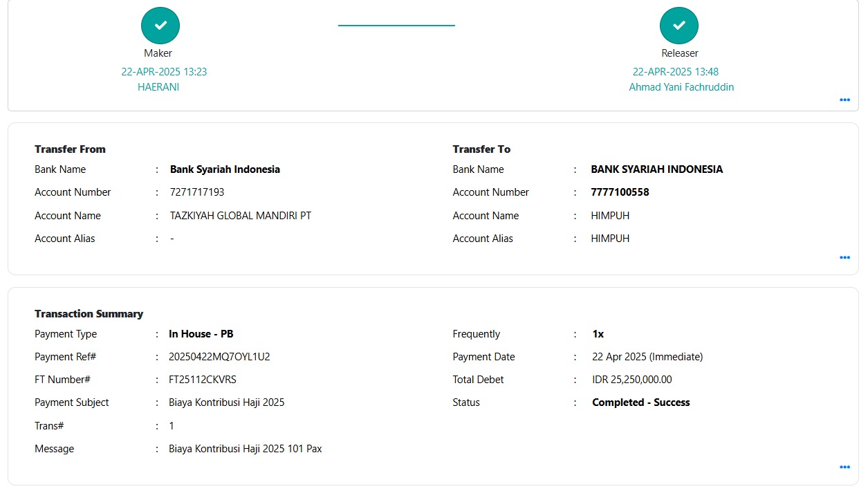The image size is (868, 491).
Task: Click payment type value In House - PB
Action: coord(201,334)
